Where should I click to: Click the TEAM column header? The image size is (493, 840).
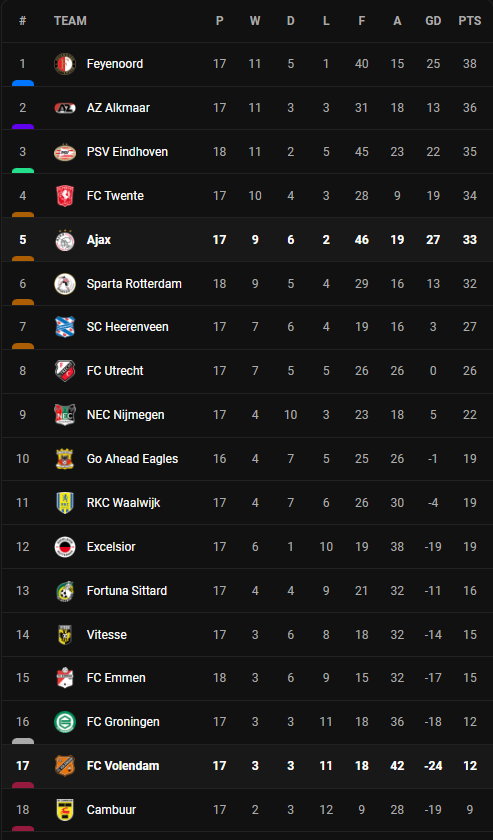click(70, 21)
